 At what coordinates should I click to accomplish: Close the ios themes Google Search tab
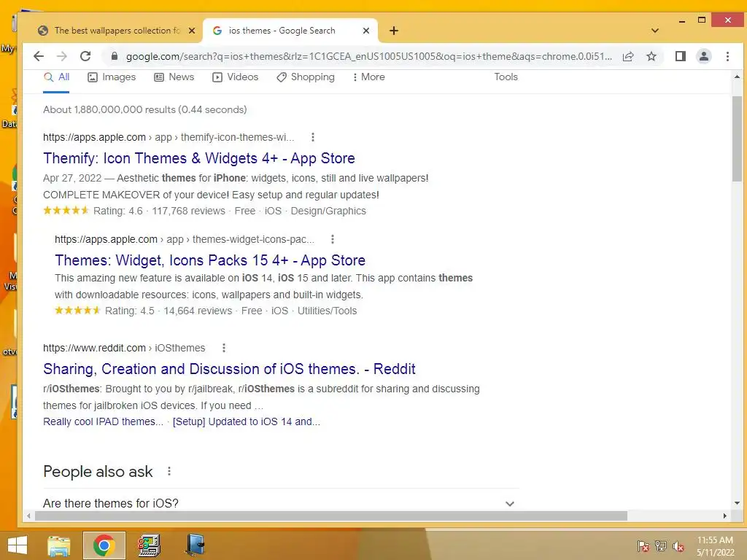click(x=366, y=31)
